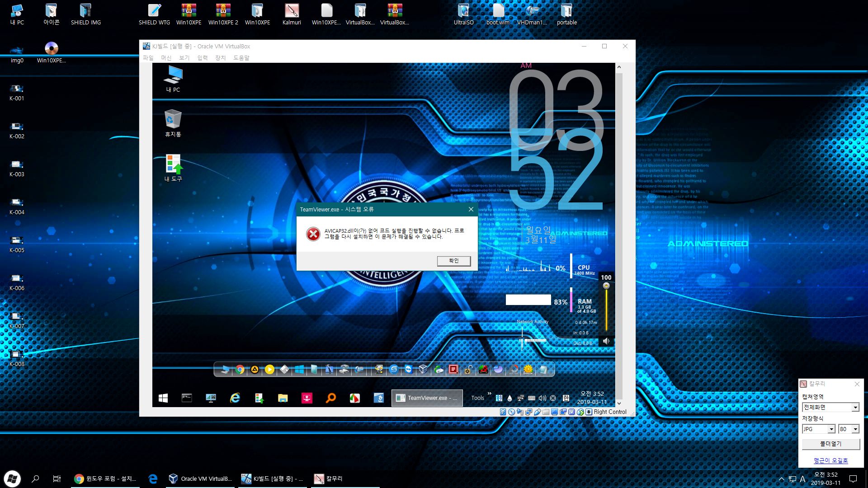Launch VirtualBox cube icon in guest dock
The width and height of the screenshot is (868, 488).
pyautogui.click(x=423, y=370)
